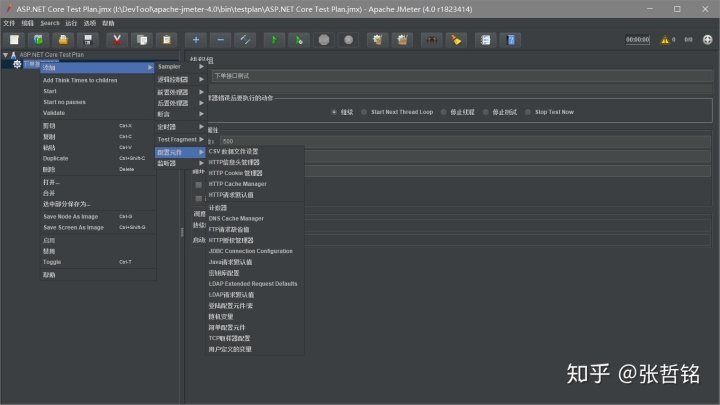
Task: Open the 运行 menu in menu bar
Action: pyautogui.click(x=71, y=23)
